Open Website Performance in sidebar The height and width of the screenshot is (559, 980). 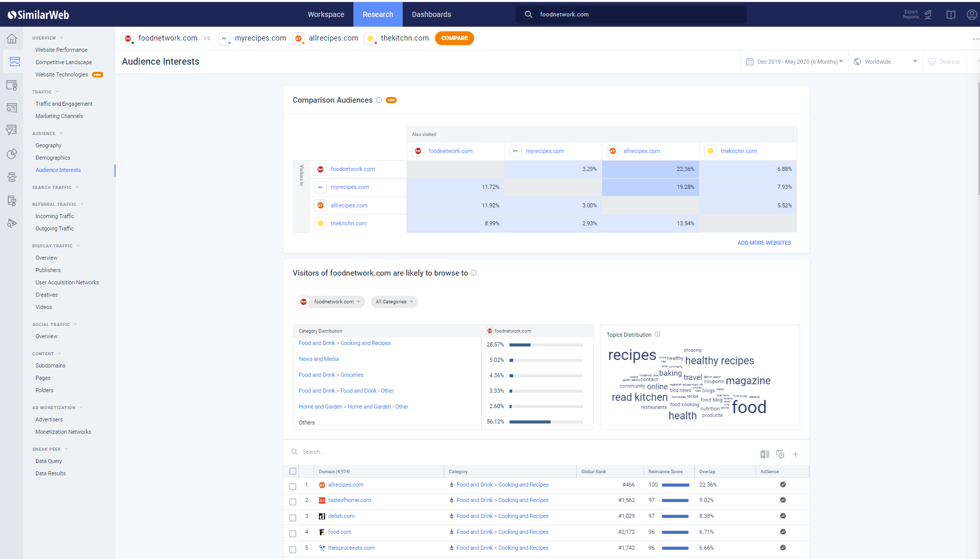point(61,50)
